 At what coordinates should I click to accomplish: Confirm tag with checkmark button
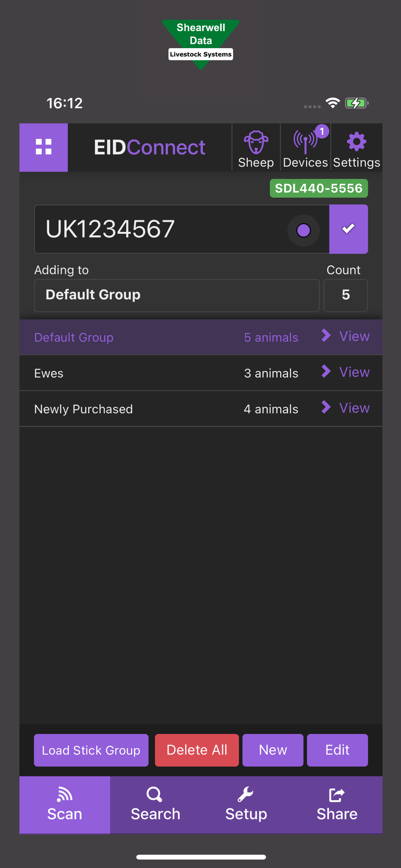(348, 229)
